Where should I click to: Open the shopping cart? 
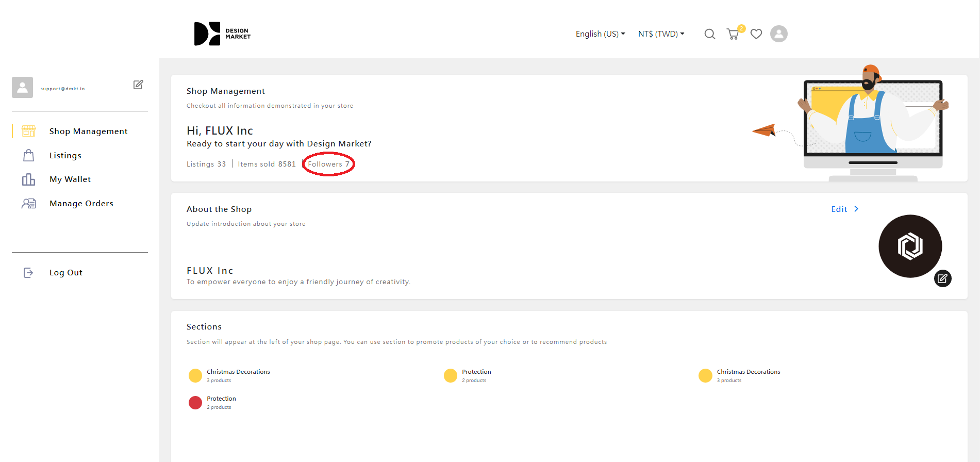pos(733,34)
